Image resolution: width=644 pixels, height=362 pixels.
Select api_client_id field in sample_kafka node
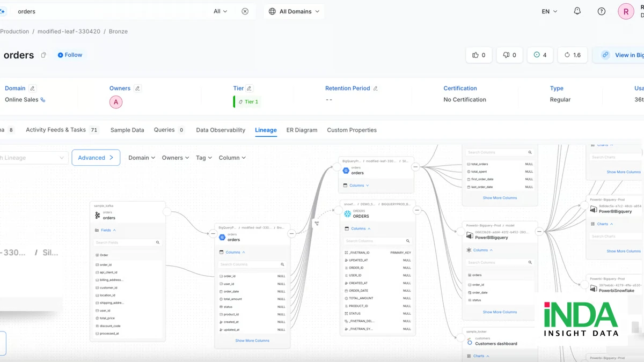pos(109,272)
